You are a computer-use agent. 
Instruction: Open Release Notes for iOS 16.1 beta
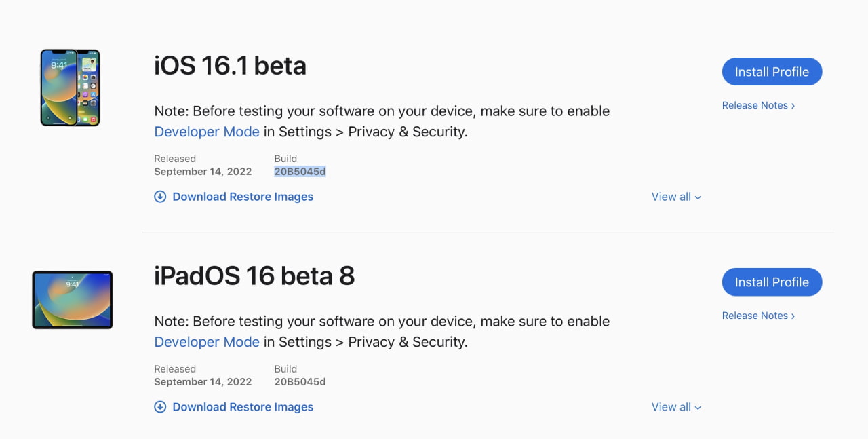click(x=758, y=105)
